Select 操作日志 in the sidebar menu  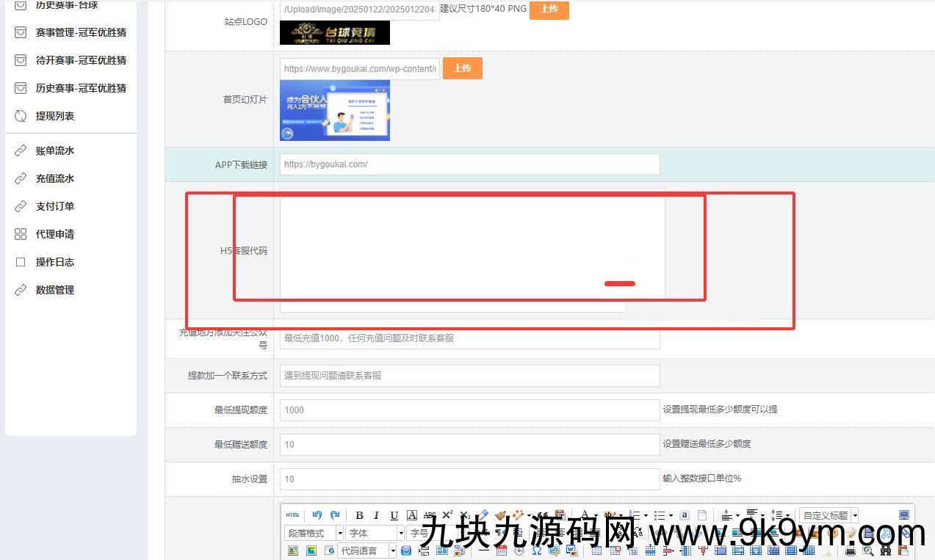click(x=55, y=262)
